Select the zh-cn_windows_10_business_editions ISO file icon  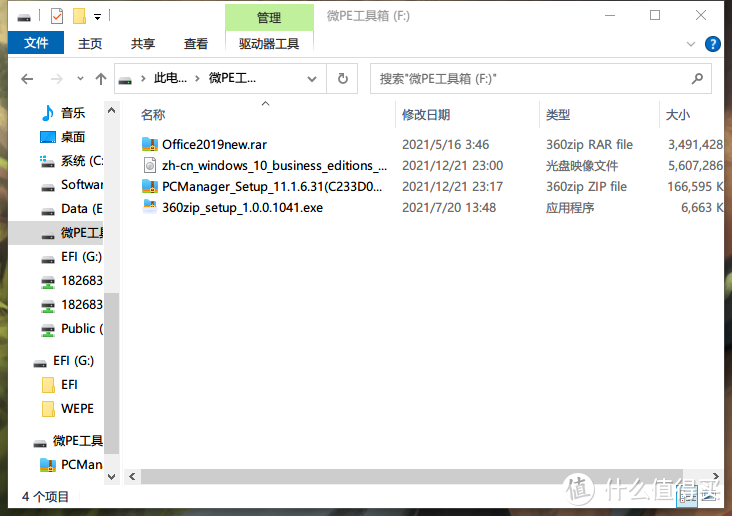pos(150,165)
